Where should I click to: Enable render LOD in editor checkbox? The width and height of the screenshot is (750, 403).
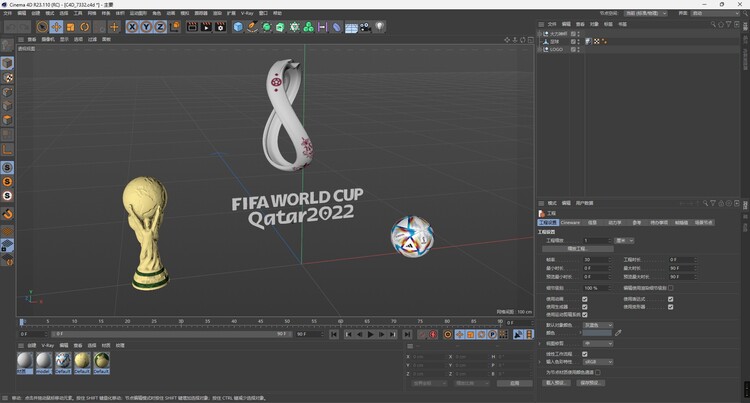coord(671,288)
